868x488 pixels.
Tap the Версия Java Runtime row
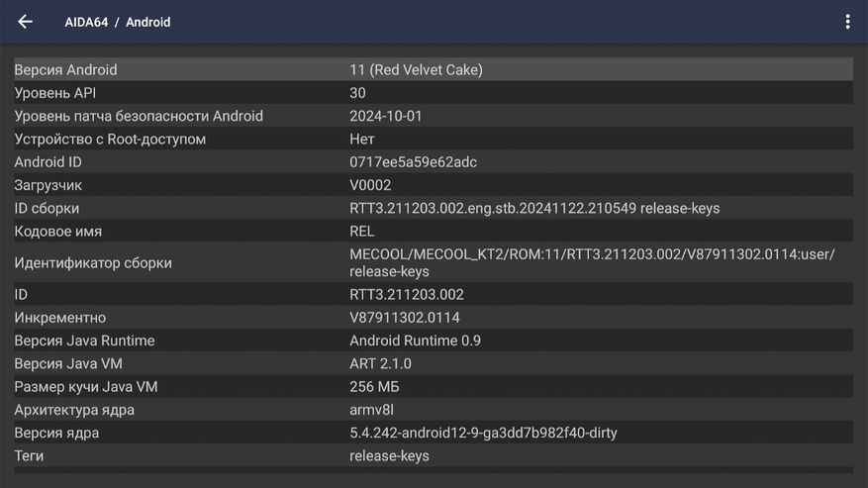pyautogui.click(x=433, y=341)
